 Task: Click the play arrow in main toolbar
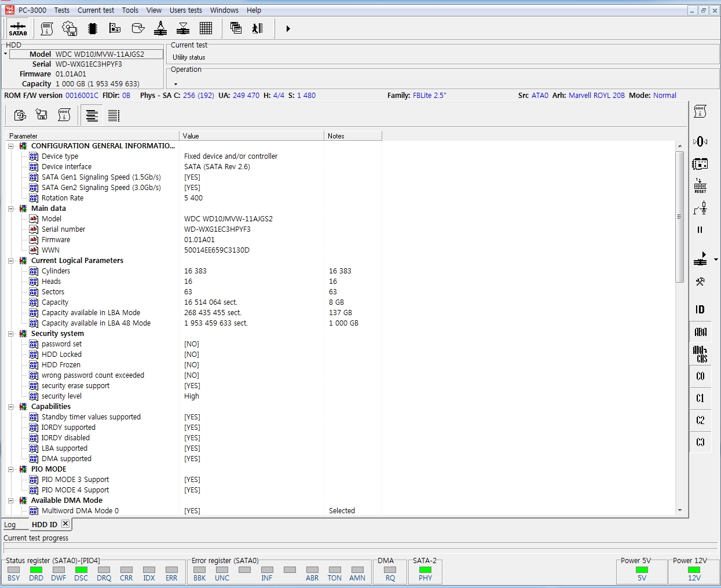click(288, 28)
